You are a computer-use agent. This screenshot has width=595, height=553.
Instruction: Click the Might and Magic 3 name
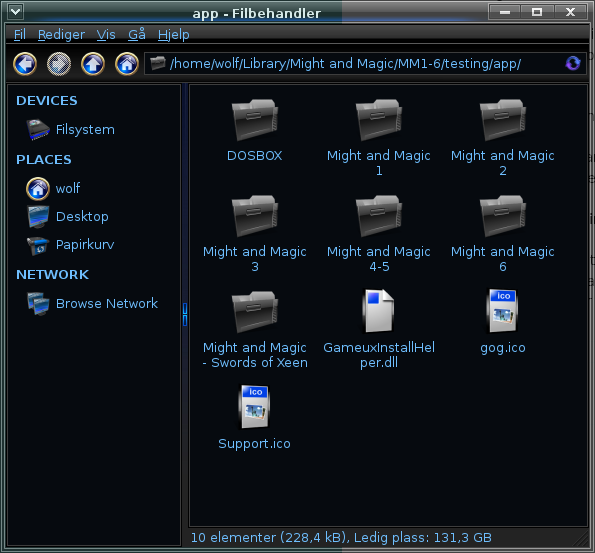(x=255, y=259)
